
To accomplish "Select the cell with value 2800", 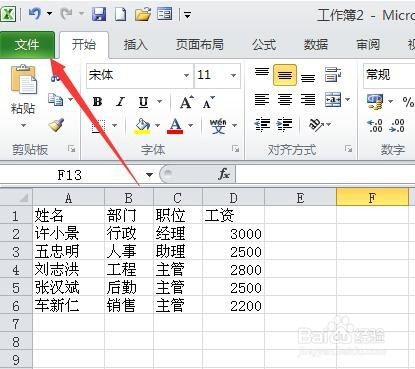I will (x=233, y=269).
